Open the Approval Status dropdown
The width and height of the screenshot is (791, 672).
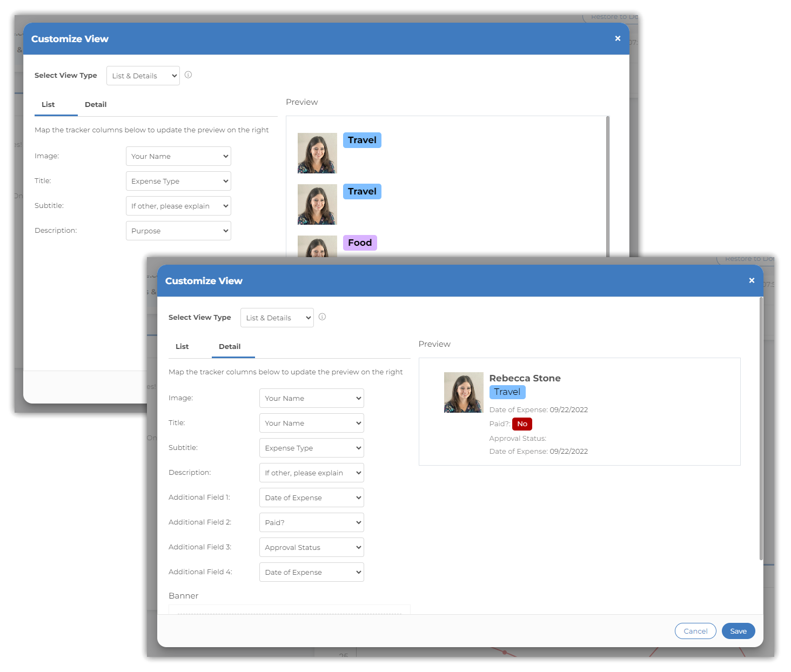pos(311,547)
